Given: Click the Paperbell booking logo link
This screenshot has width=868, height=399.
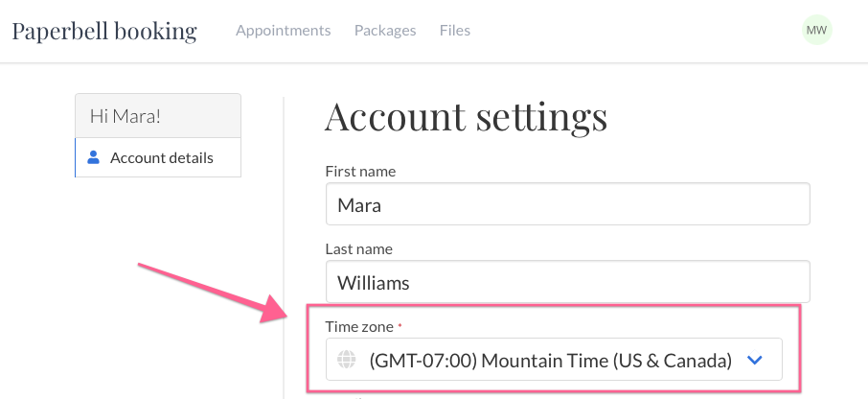Looking at the screenshot, I should [104, 31].
